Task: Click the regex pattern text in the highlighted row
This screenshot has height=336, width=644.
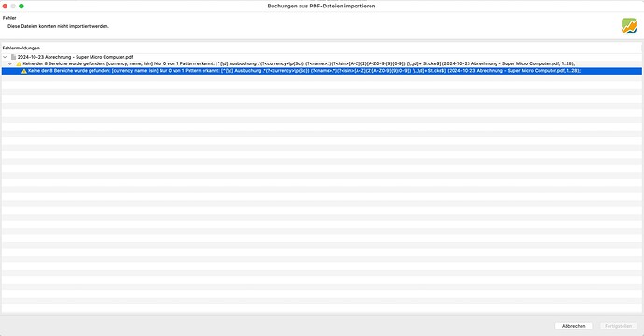Action: pyautogui.click(x=333, y=71)
